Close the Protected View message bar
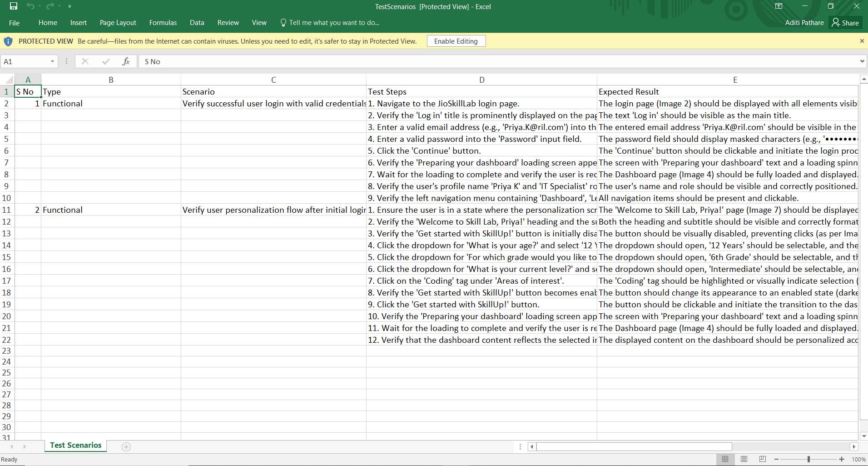868x466 pixels. 862,41
